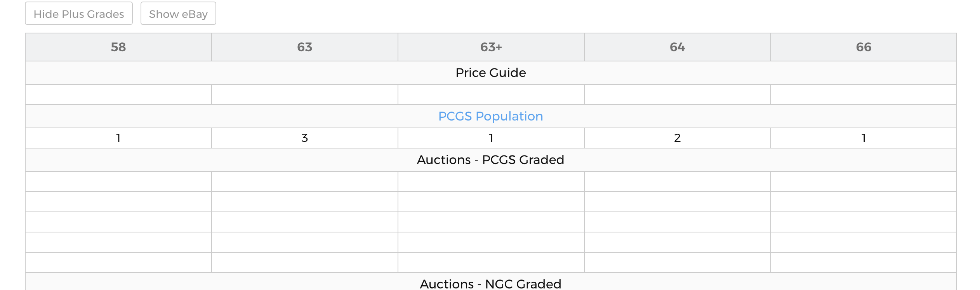This screenshot has height=290, width=980.
Task: Click the Auctions - PCGS Graded section header
Action: 491,160
